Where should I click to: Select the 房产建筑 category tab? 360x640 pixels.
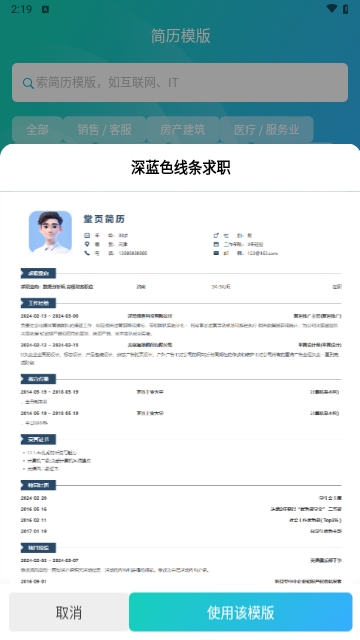182,130
